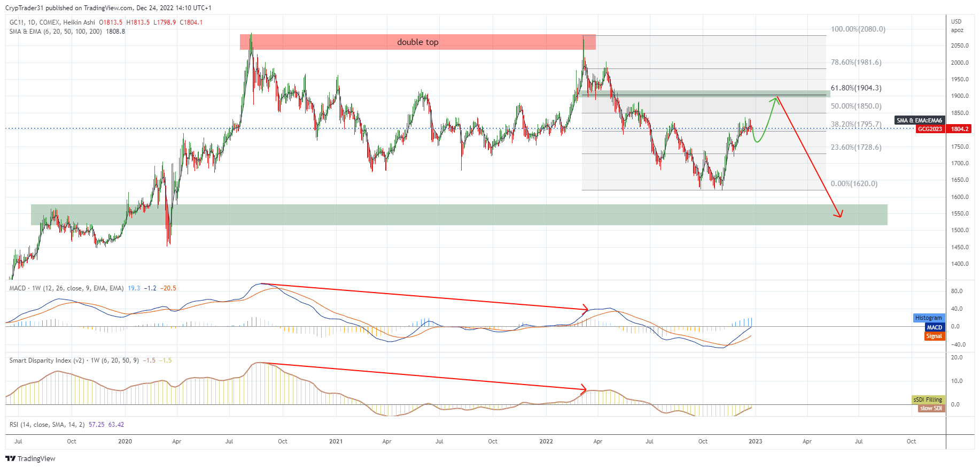Click the red 1804.2 current price tag
The width and height of the screenshot is (980, 468).
pos(960,129)
